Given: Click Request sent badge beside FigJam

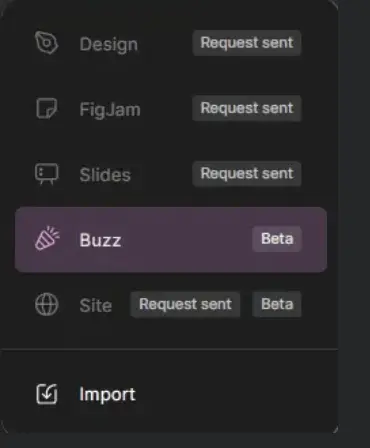Looking at the screenshot, I should pos(247,108).
